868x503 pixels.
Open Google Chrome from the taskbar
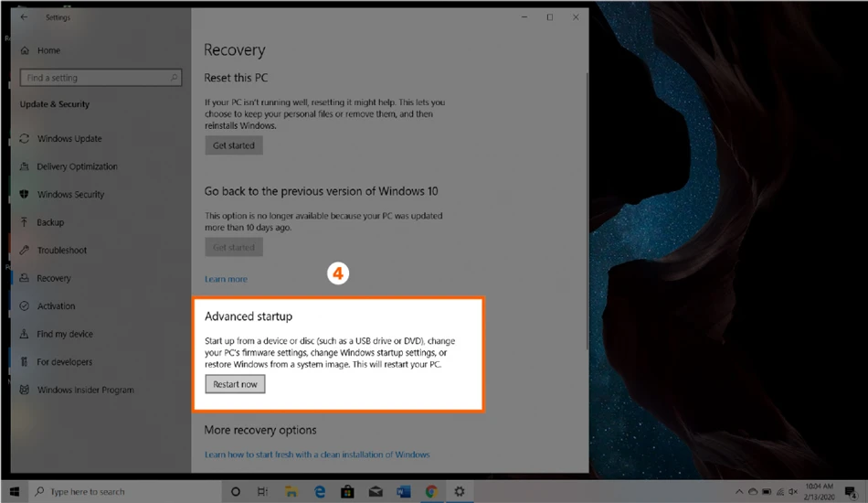(x=431, y=491)
